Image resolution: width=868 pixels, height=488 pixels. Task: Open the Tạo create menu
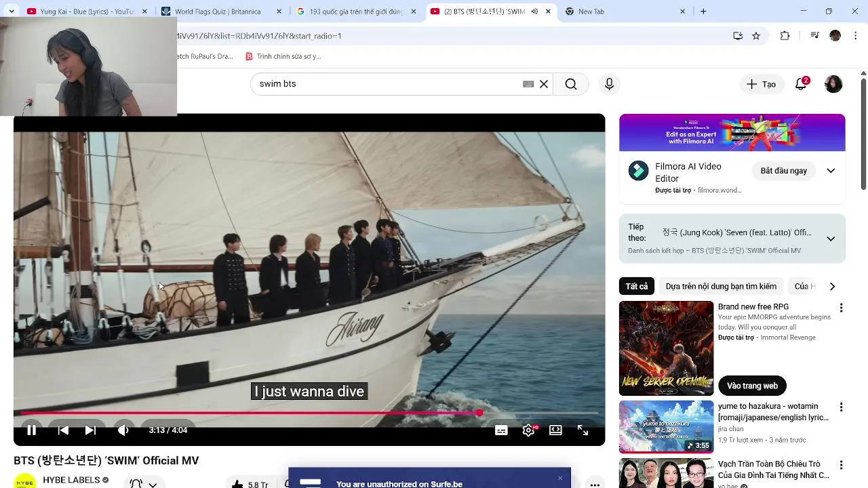pyautogui.click(x=761, y=84)
